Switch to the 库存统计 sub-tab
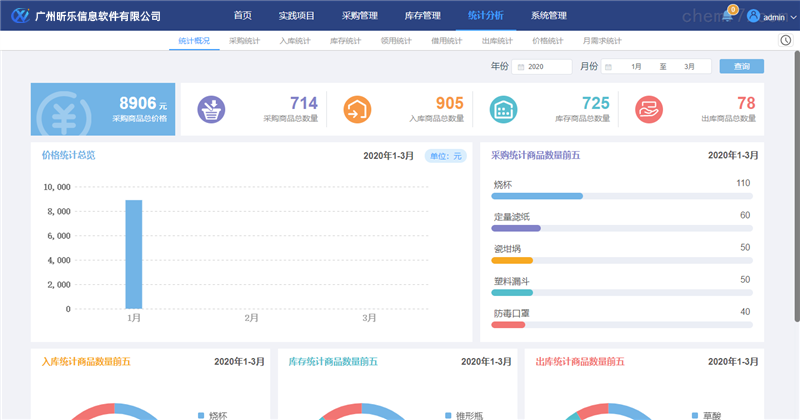The width and height of the screenshot is (800, 420). (x=346, y=41)
